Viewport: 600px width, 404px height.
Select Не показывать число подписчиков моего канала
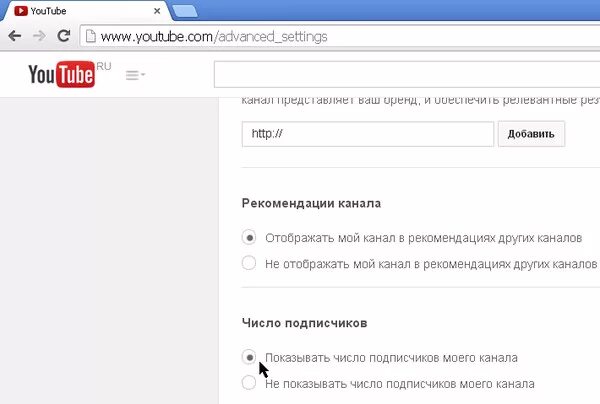(249, 383)
